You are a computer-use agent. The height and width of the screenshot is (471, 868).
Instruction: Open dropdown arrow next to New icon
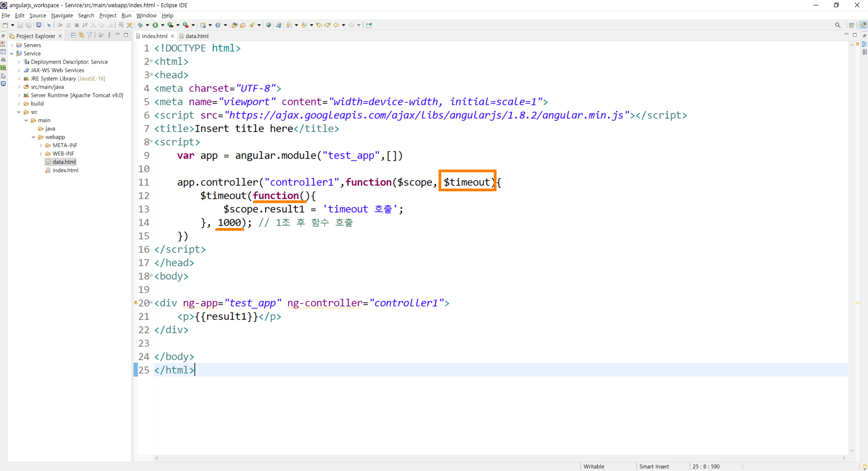pos(12,25)
